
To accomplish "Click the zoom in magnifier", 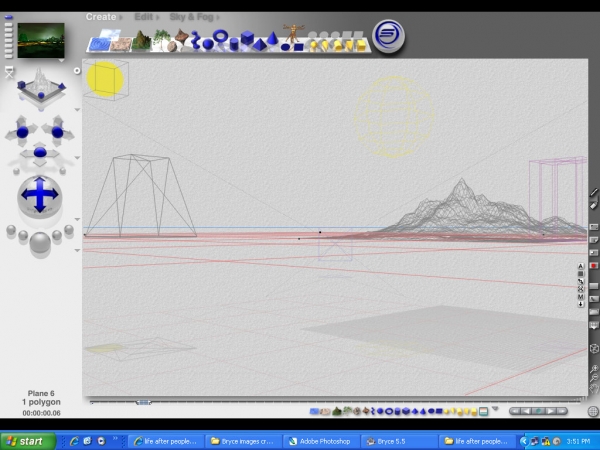I will 593,369.
